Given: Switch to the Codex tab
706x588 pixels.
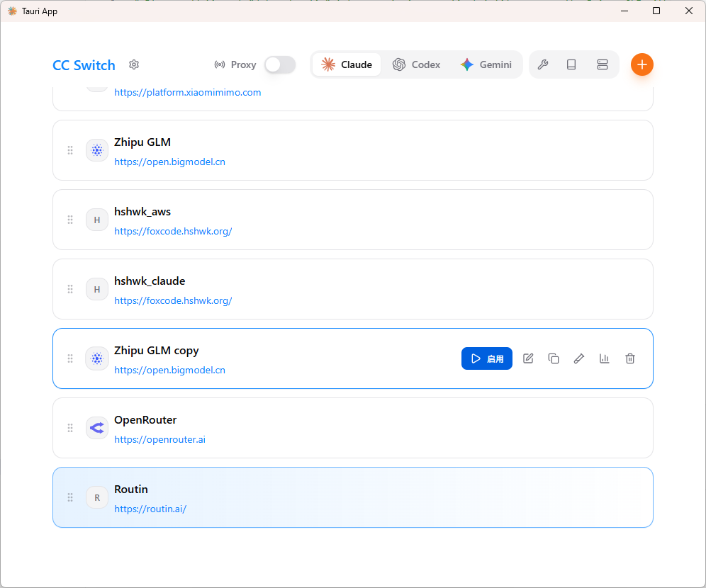Looking at the screenshot, I should (416, 64).
